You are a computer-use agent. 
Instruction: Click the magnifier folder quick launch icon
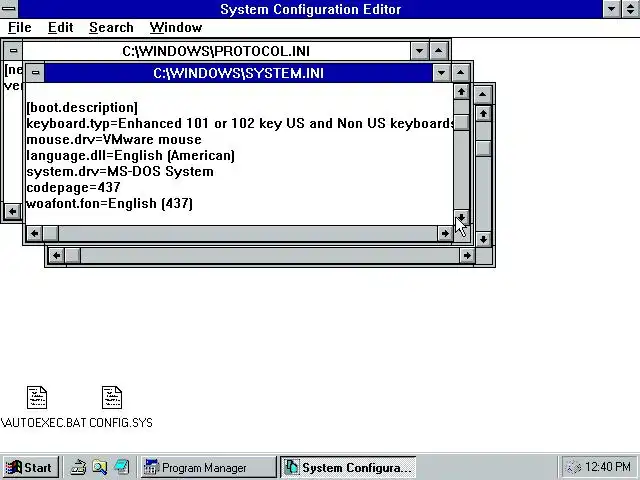[100, 467]
